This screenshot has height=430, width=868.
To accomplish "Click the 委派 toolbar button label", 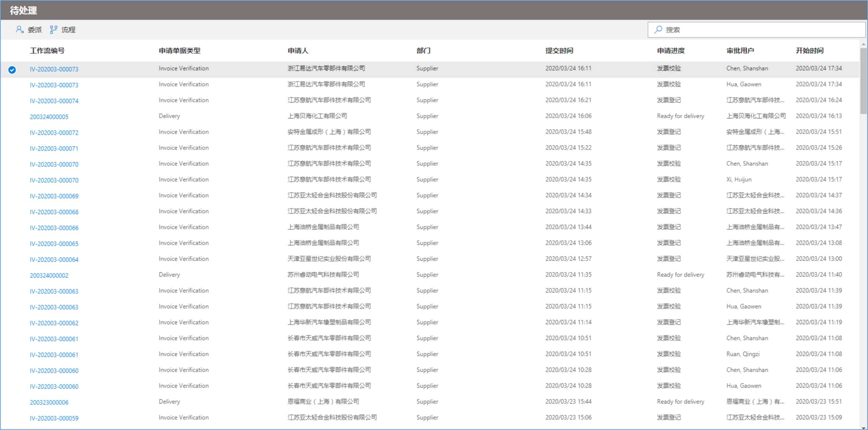I will tap(35, 30).
